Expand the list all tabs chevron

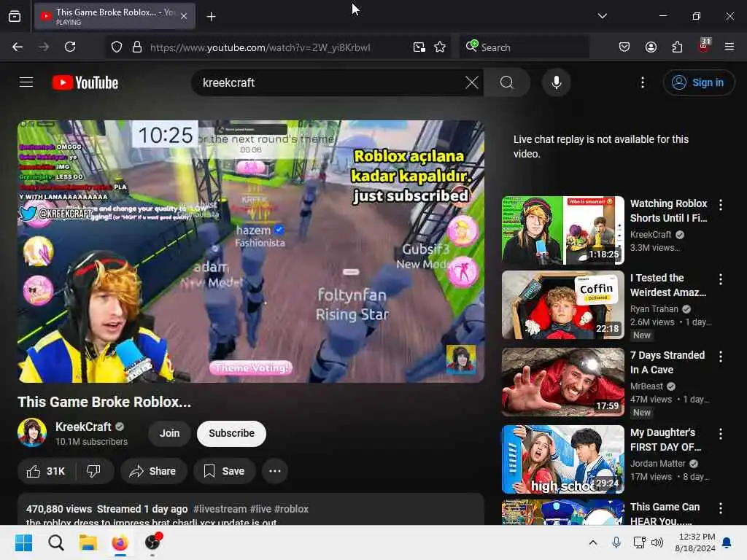click(602, 16)
